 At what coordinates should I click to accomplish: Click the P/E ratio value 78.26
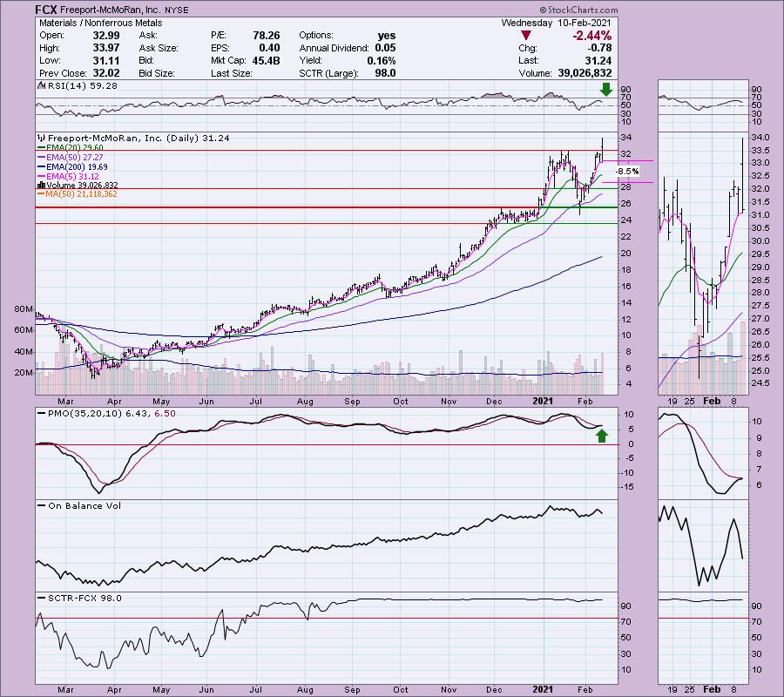(267, 36)
